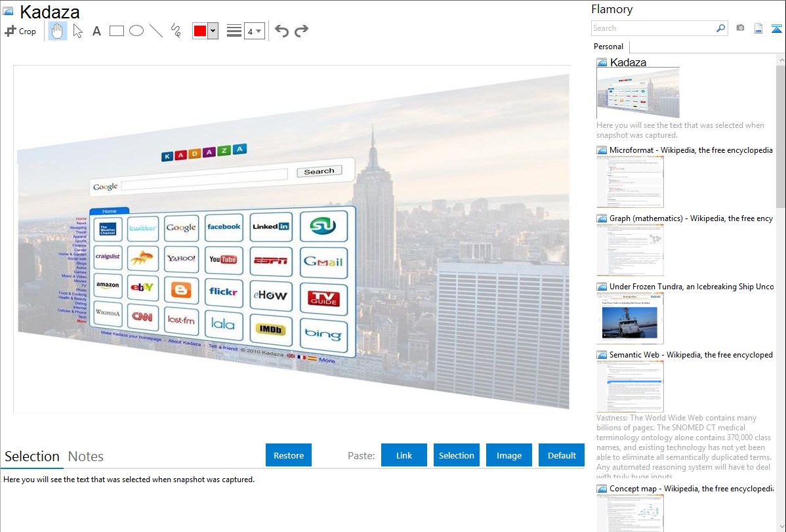Click the Paste Link button
The height and width of the screenshot is (532, 786).
(x=404, y=455)
